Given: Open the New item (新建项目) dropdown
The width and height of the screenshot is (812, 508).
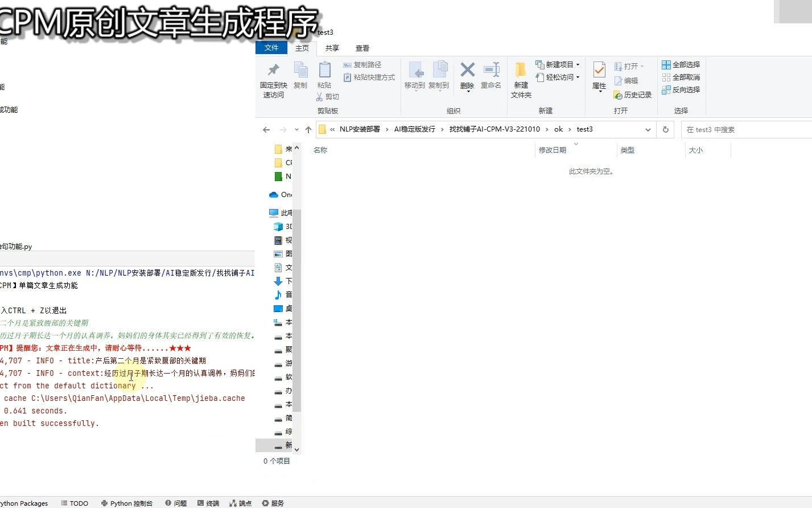Looking at the screenshot, I should coord(558,64).
